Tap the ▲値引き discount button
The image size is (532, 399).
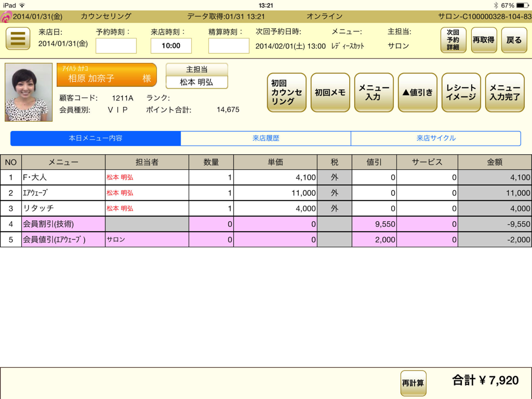[x=417, y=92]
